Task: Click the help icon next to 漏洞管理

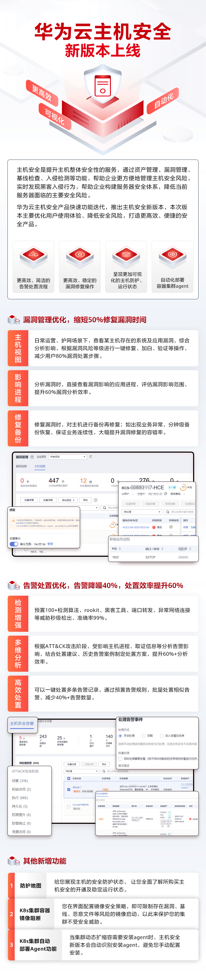Action: click(32, 457)
